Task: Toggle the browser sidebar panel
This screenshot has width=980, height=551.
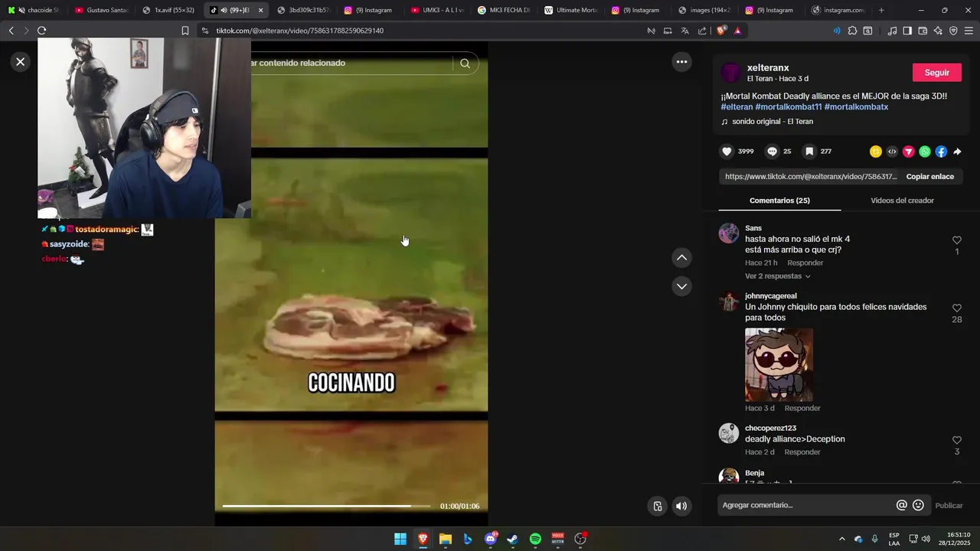Action: point(907,31)
